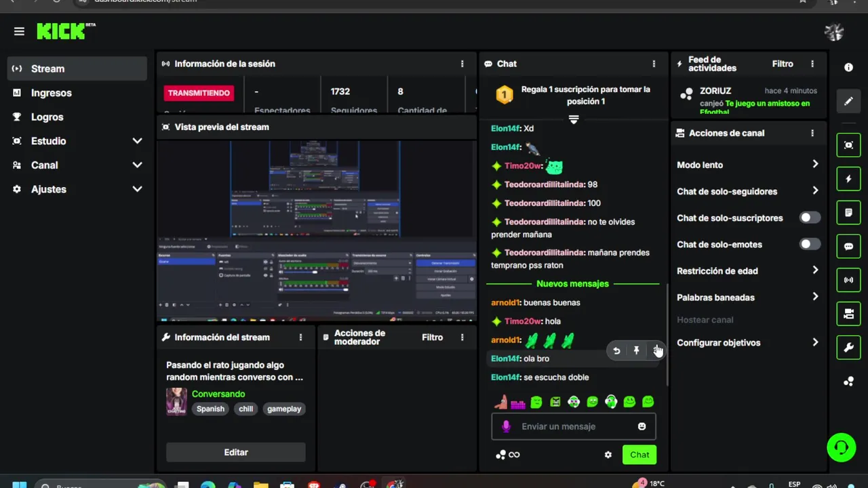The height and width of the screenshot is (488, 868).
Task: Insert the angry green face emote
Action: pyautogui.click(x=555, y=402)
